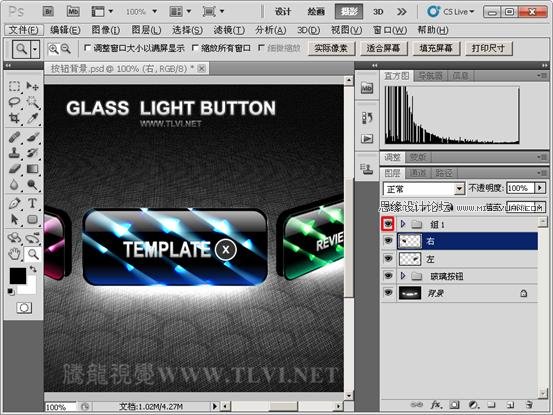Select the Dodge tool

point(32,185)
